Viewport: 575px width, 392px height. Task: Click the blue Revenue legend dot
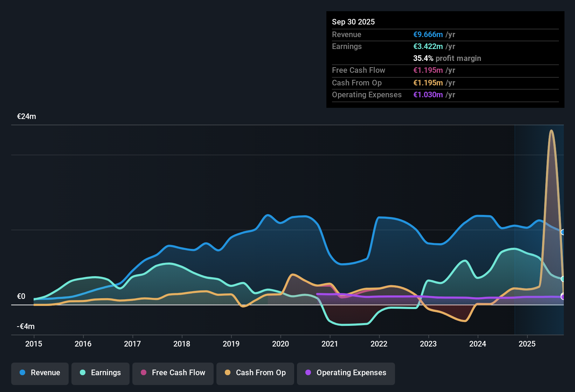[x=22, y=373]
